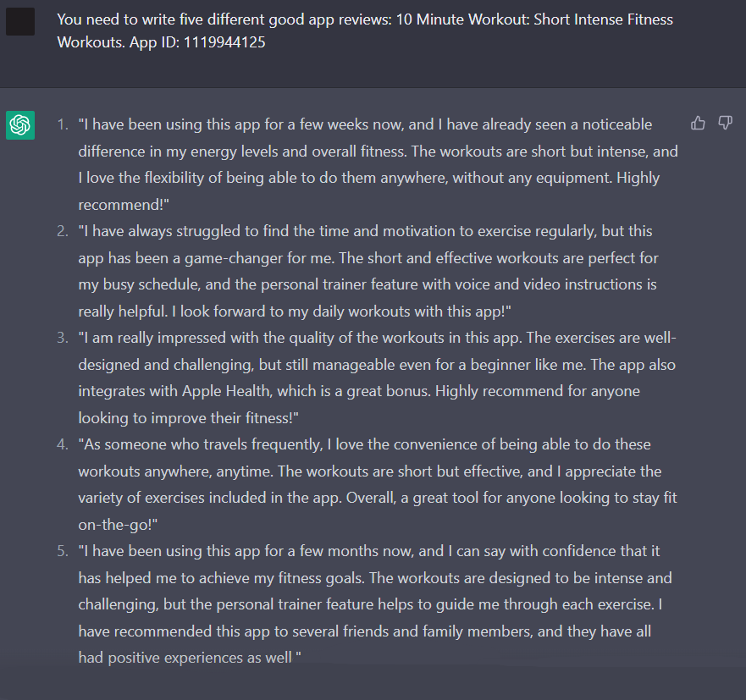Click the list number 2 marker
Viewport: 746px width, 700px height.
[63, 231]
